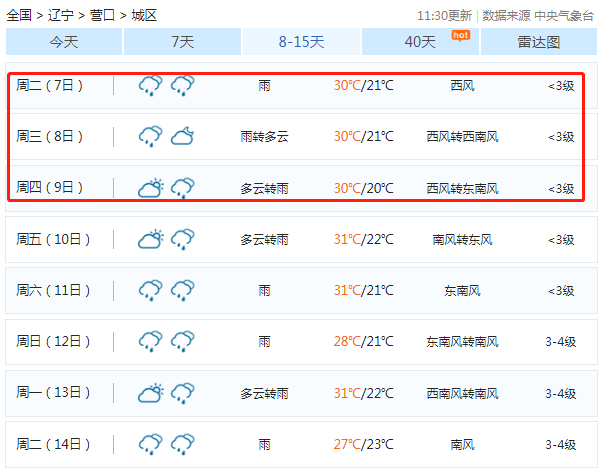
Task: Click temperature 27℃/23℃ on 14日
Action: [363, 445]
